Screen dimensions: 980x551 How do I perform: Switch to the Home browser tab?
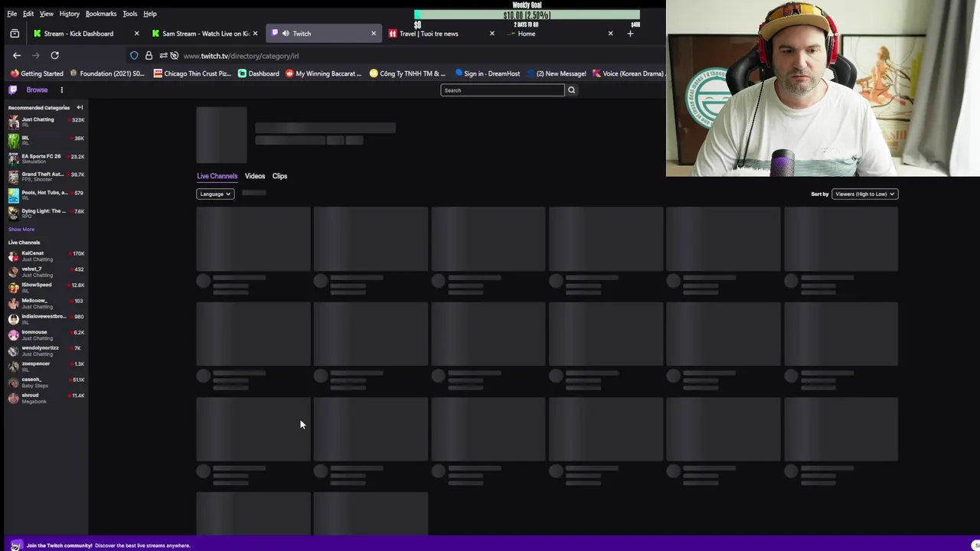(560, 34)
